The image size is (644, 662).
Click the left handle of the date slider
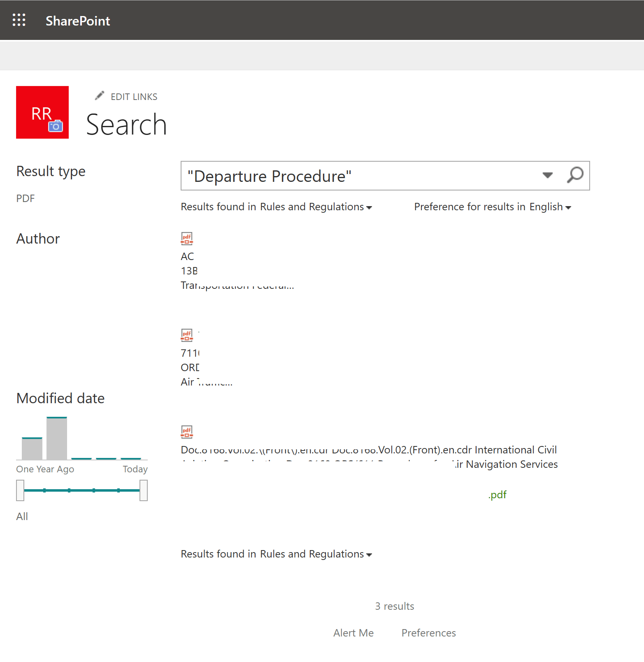(x=20, y=490)
